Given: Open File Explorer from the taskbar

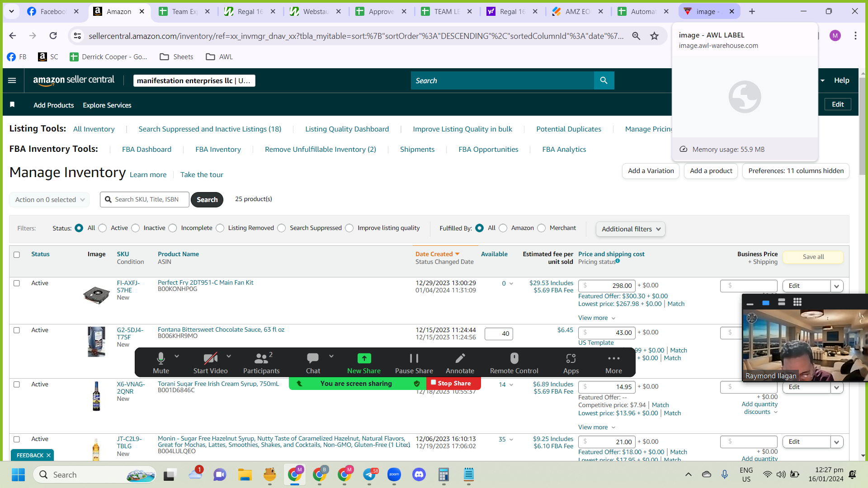Looking at the screenshot, I should 245,475.
